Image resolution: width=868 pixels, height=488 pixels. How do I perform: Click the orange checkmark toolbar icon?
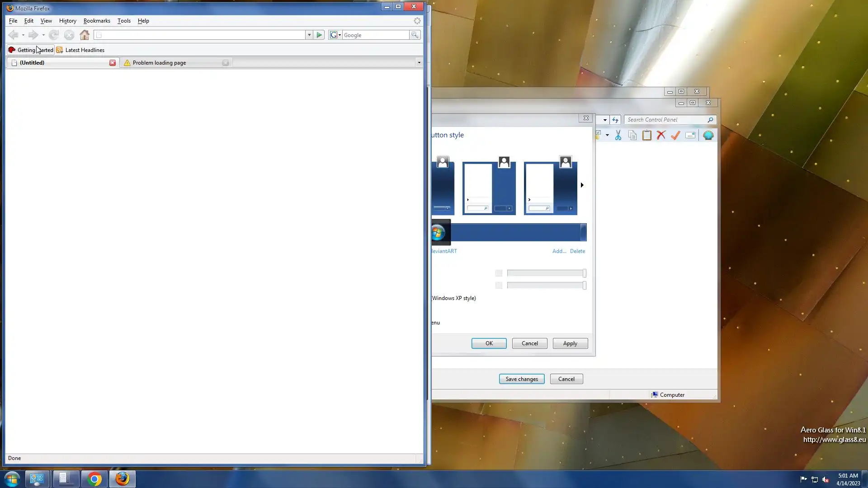tap(675, 135)
